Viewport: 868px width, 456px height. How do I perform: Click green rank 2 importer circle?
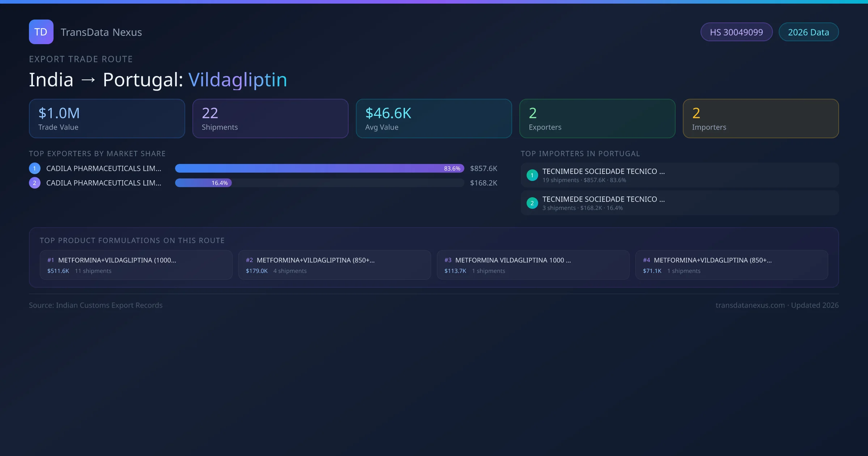coord(532,203)
